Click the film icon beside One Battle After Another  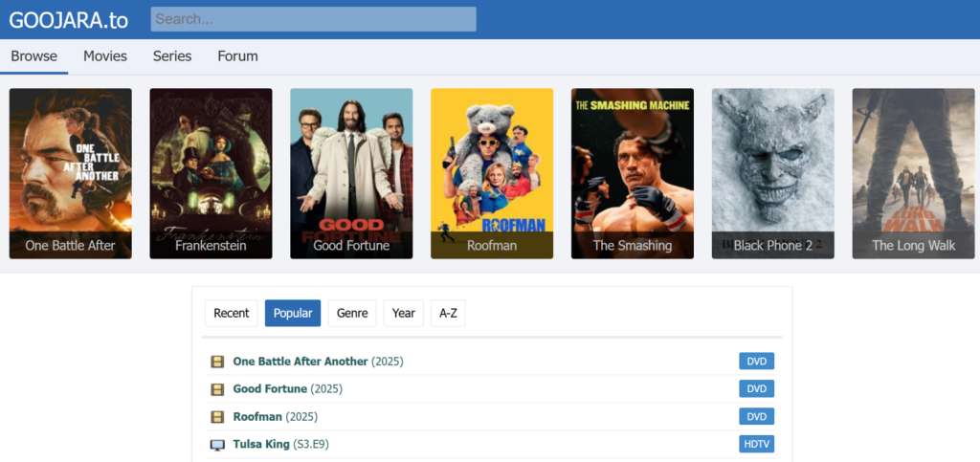point(217,362)
